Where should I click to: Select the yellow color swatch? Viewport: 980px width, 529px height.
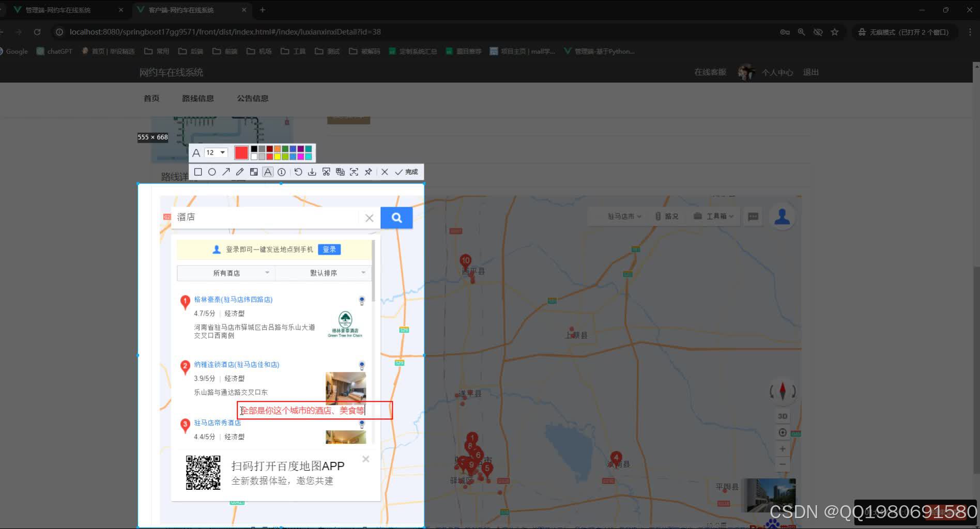tap(278, 157)
